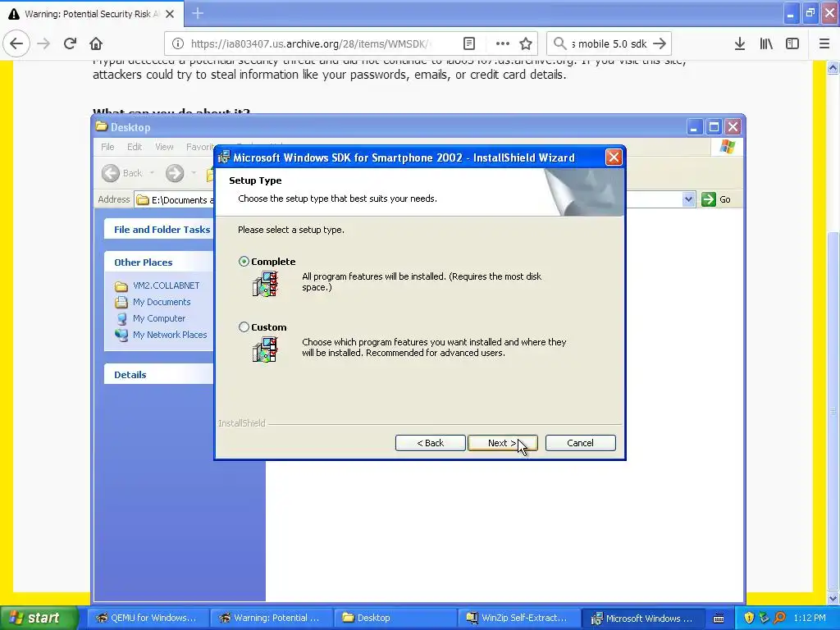Image resolution: width=840 pixels, height=630 pixels.
Task: Open the Firefox downloads panel
Action: [x=740, y=43]
